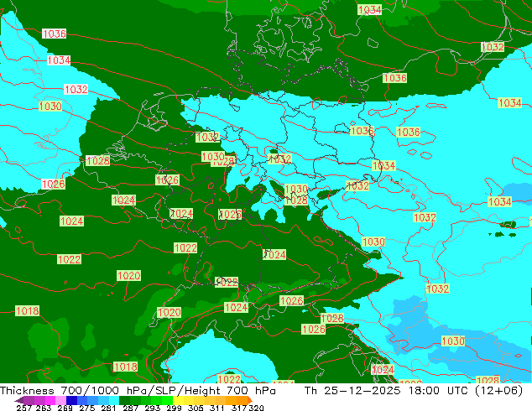The image size is (532, 411).
Task: Click the legend value 305
Action: point(196,408)
